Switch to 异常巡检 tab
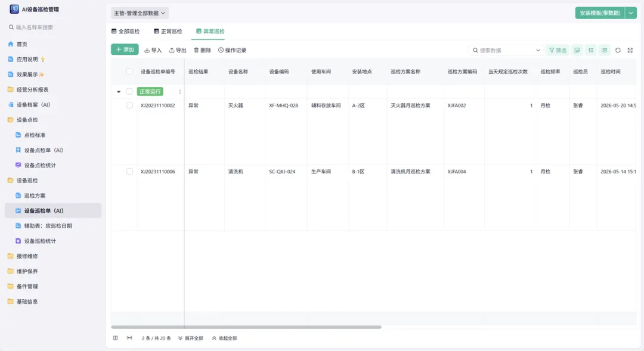644x351 pixels. point(210,31)
